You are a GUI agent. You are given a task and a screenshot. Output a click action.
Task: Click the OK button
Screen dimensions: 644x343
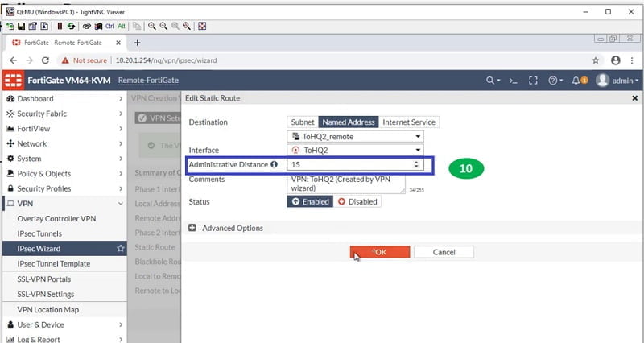pyautogui.click(x=380, y=252)
